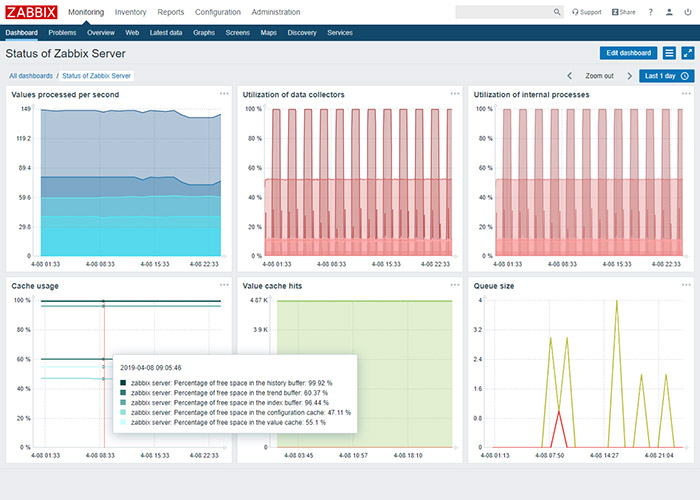Image resolution: width=700 pixels, height=500 pixels.
Task: Click Status of Zabbix Server breadcrumb
Action: point(96,76)
